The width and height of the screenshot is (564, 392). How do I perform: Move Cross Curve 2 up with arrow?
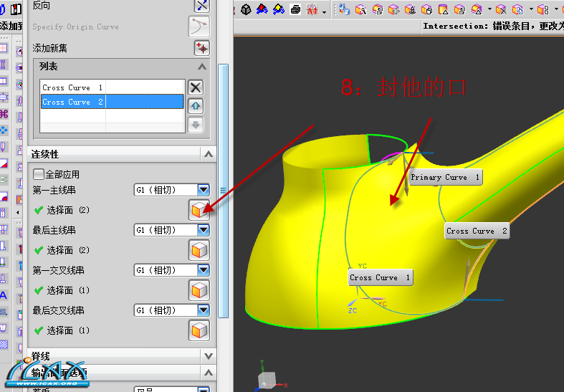coord(195,106)
